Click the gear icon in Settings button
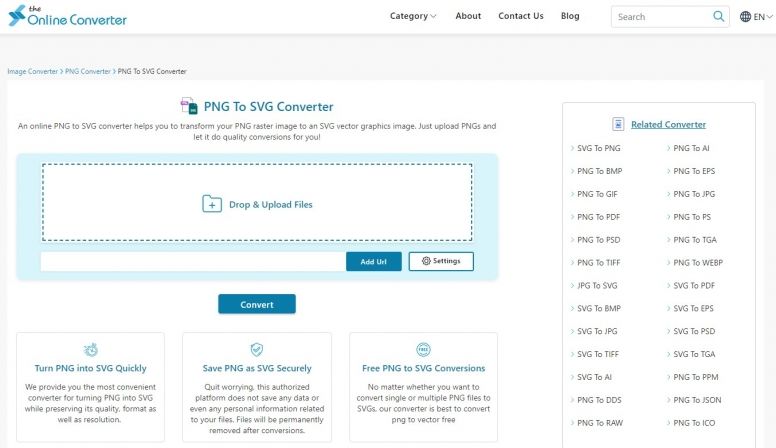Screen dimensions: 776x448 [x=426, y=261]
